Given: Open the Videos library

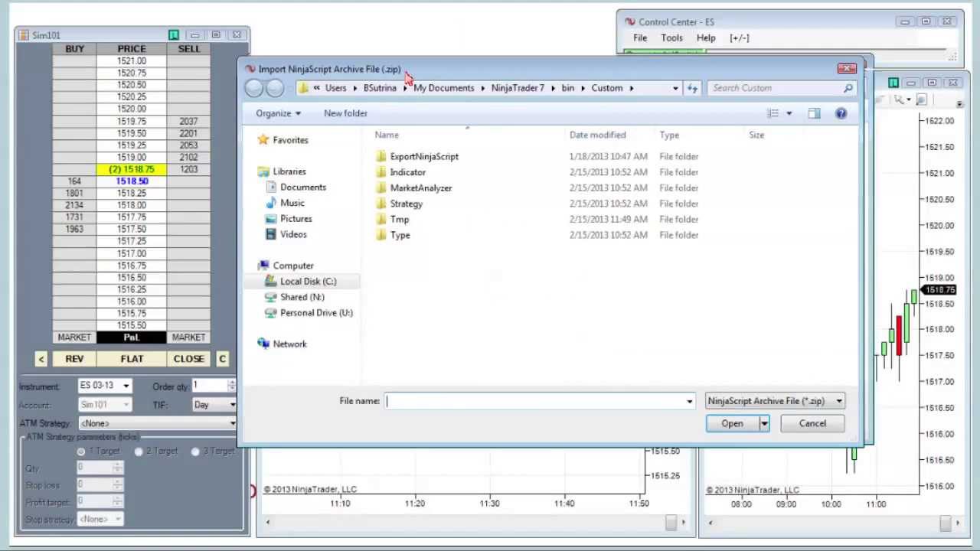Looking at the screenshot, I should tap(293, 234).
